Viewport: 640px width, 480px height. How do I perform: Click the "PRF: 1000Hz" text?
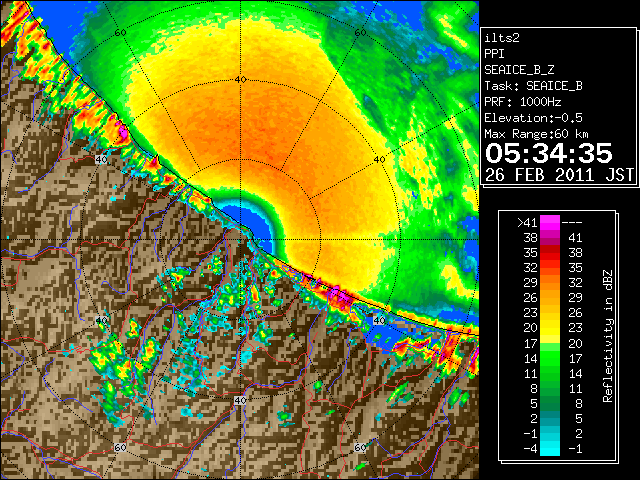tap(522, 102)
